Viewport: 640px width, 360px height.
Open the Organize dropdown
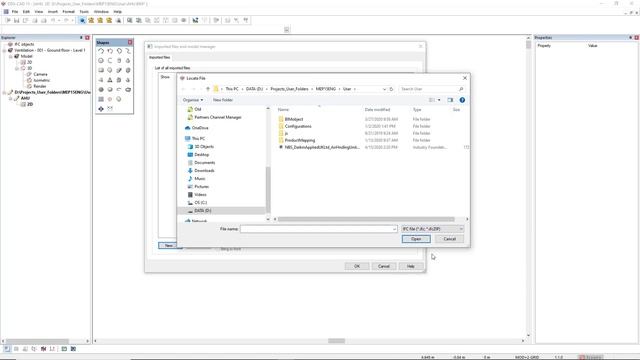click(x=193, y=100)
